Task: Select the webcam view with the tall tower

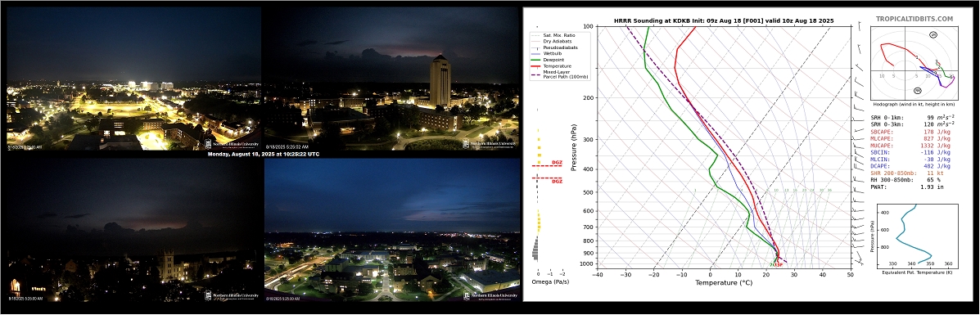Action: click(391, 78)
